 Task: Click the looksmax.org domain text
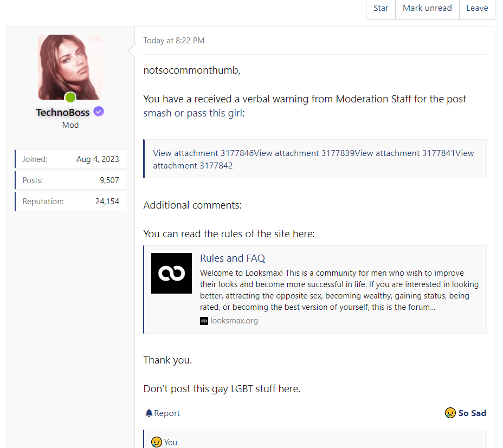pos(234,321)
